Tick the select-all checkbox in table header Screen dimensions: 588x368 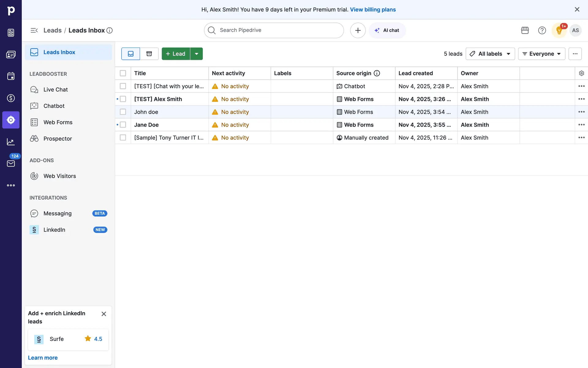tap(123, 73)
